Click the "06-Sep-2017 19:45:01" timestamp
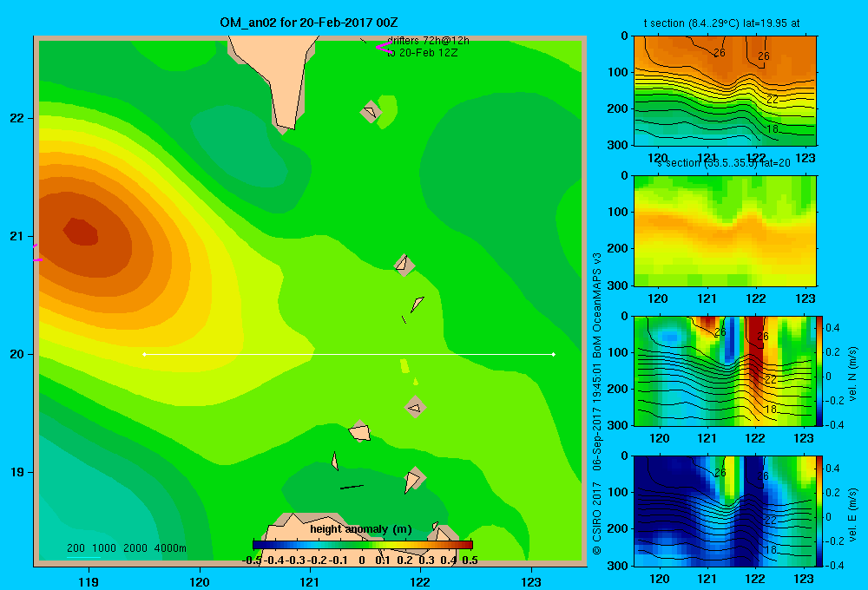The width and height of the screenshot is (868, 590). 597,416
